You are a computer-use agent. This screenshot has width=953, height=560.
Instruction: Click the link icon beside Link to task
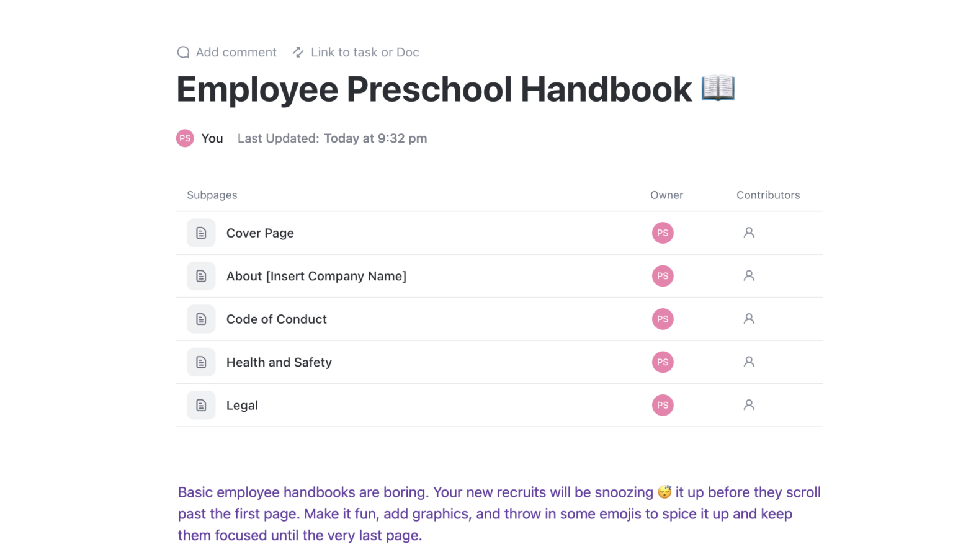298,52
